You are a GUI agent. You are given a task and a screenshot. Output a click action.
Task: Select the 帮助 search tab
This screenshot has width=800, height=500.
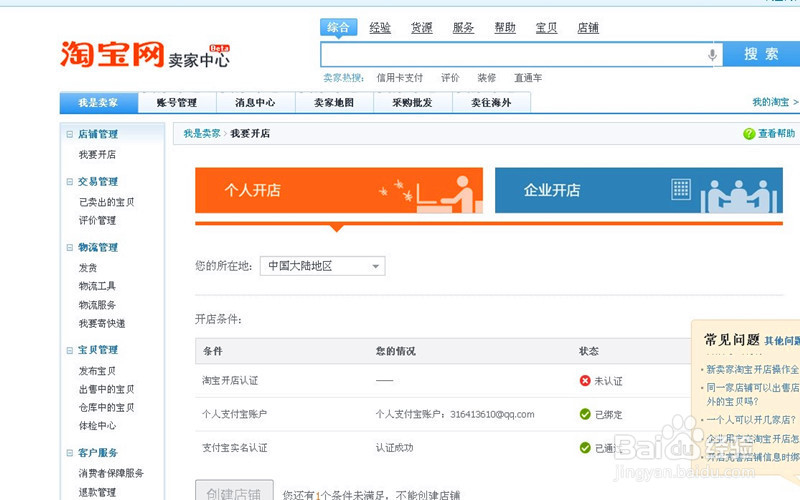tap(505, 28)
